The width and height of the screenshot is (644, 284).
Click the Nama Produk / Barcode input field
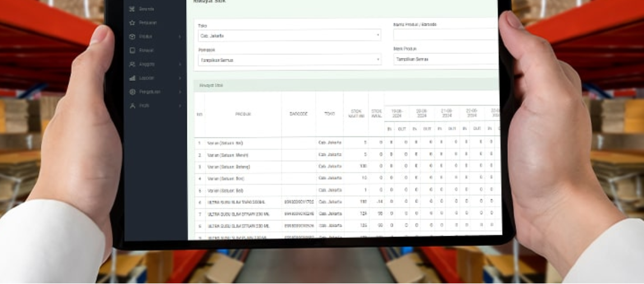pyautogui.click(x=445, y=35)
